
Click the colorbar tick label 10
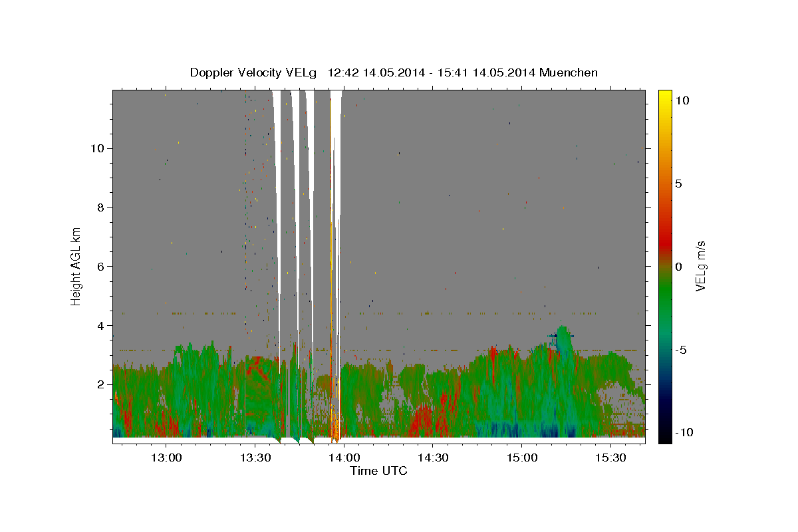pos(682,100)
